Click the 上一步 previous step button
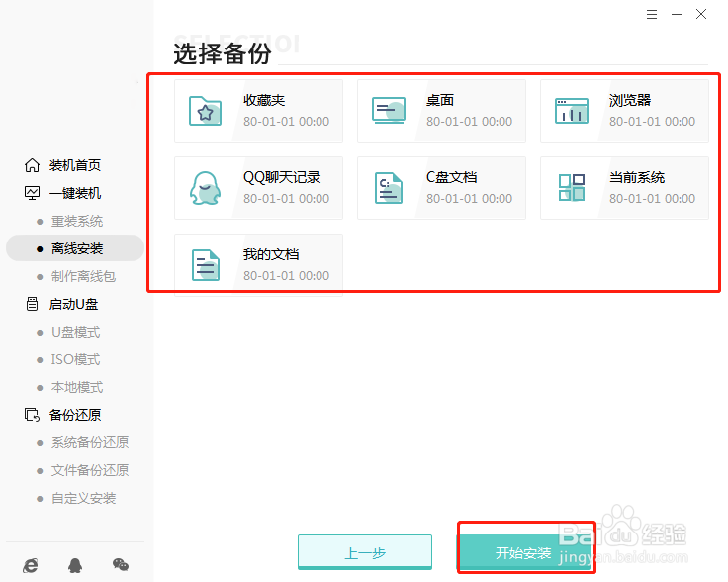This screenshot has height=582, width=728. [x=365, y=551]
